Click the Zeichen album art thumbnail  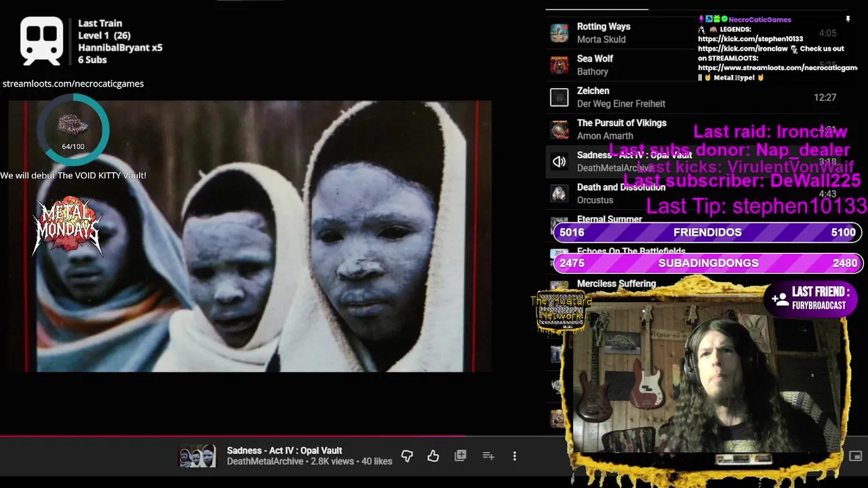[x=559, y=98]
